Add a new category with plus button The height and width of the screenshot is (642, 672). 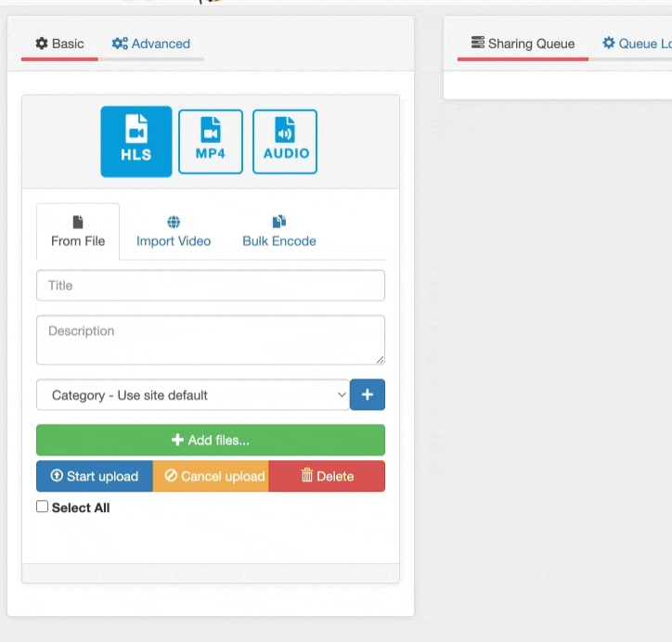pyautogui.click(x=368, y=395)
